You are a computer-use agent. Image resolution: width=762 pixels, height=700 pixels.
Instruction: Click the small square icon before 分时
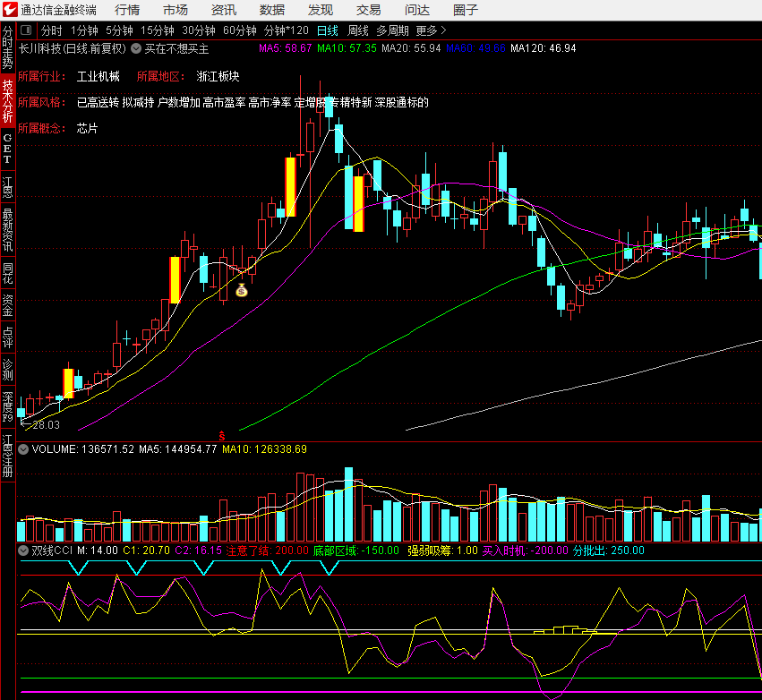(x=26, y=30)
